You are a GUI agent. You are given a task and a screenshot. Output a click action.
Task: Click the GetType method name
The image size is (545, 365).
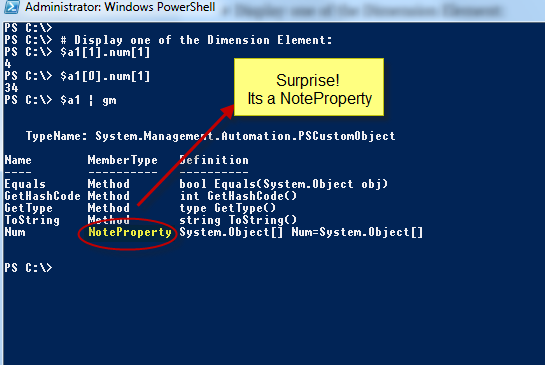(29, 208)
